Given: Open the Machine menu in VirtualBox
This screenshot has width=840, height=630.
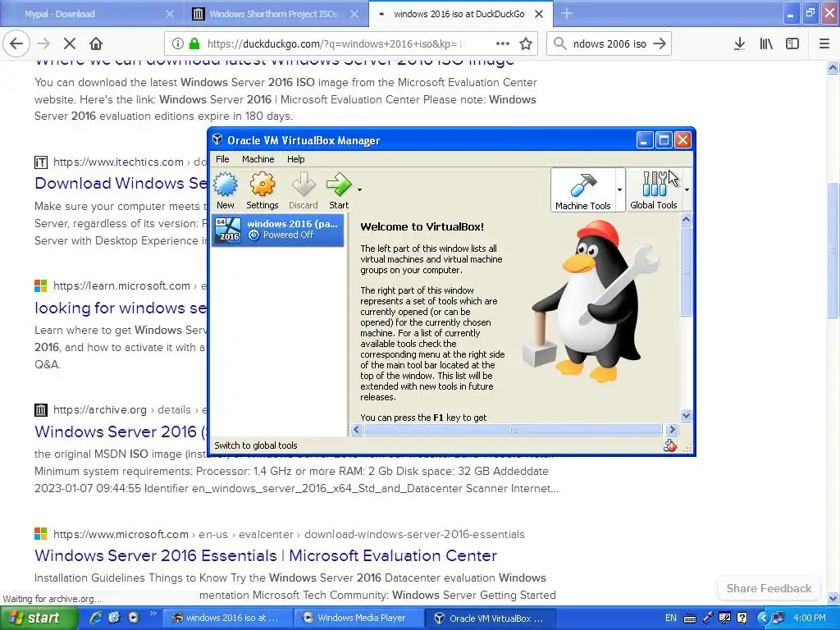Looking at the screenshot, I should click(258, 159).
